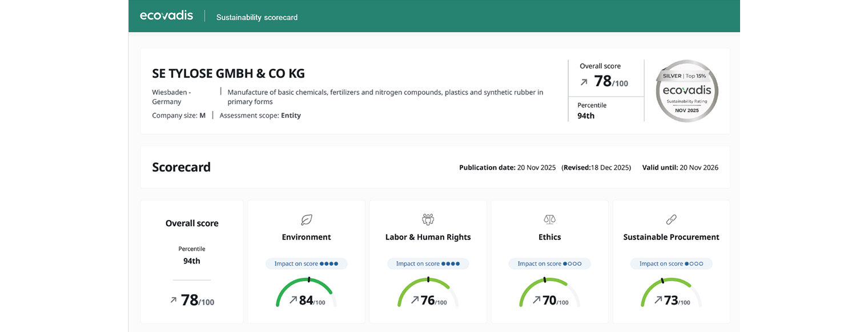Click the company name SE TYLOSE GMBH & CO KG
The width and height of the screenshot is (868, 332).
[x=228, y=73]
